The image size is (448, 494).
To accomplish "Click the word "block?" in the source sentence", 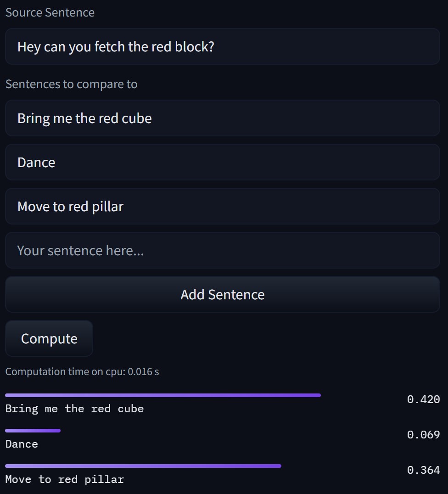I will pyautogui.click(x=195, y=46).
